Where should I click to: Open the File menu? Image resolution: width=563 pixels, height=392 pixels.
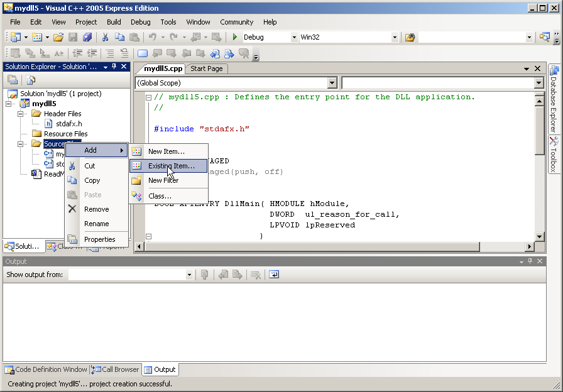coord(15,22)
